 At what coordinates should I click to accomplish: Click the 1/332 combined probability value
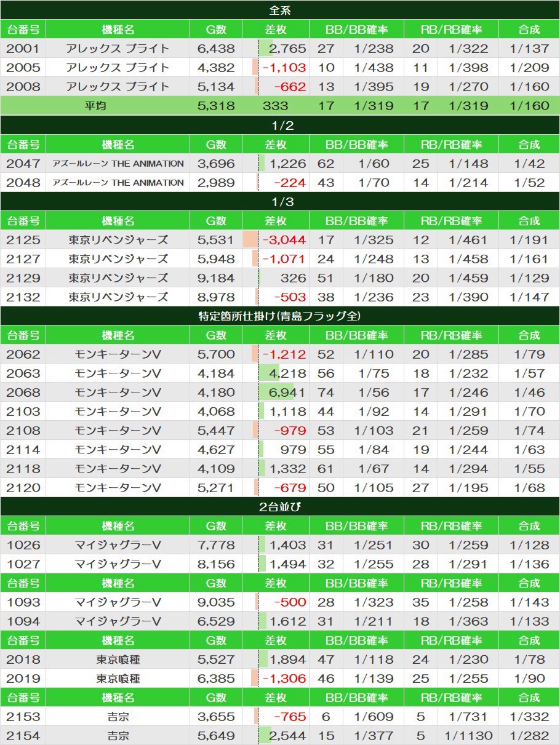click(x=528, y=716)
